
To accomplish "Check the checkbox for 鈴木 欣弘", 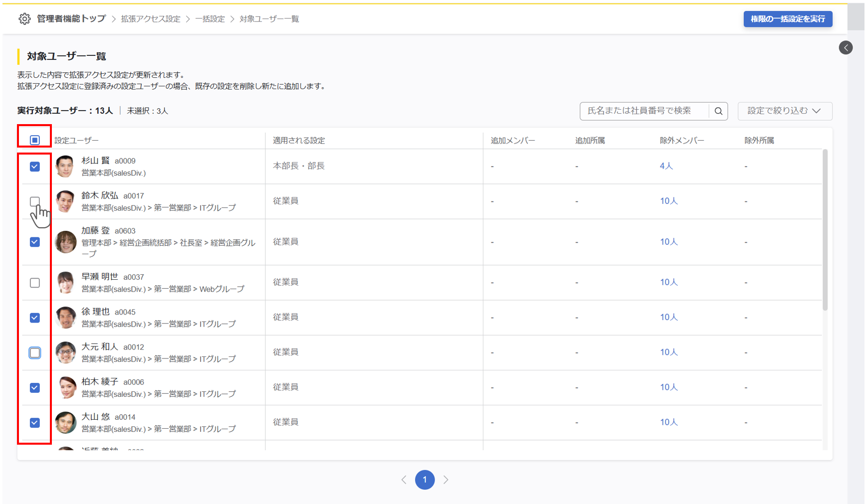I will point(34,201).
